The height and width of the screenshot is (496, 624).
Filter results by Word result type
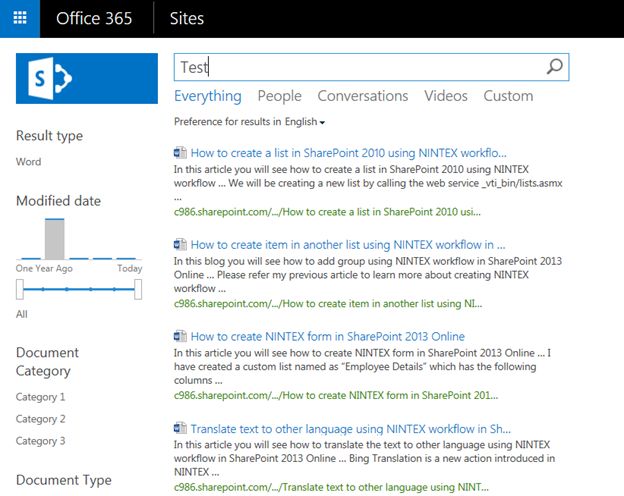tap(29, 161)
